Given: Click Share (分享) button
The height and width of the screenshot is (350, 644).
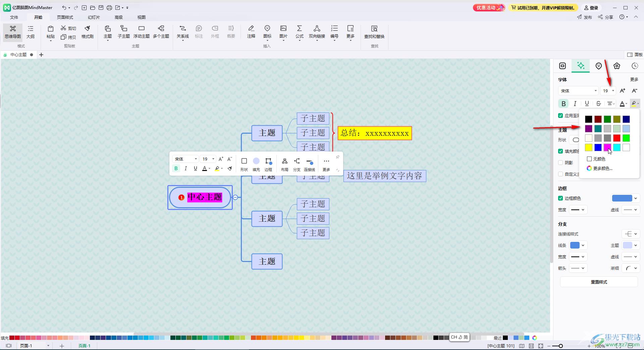Looking at the screenshot, I should 605,17.
